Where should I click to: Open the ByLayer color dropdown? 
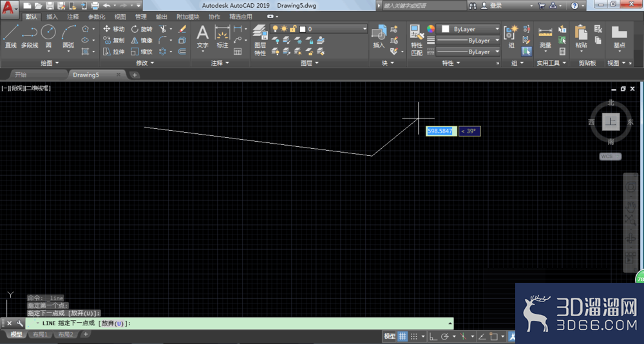(468, 29)
